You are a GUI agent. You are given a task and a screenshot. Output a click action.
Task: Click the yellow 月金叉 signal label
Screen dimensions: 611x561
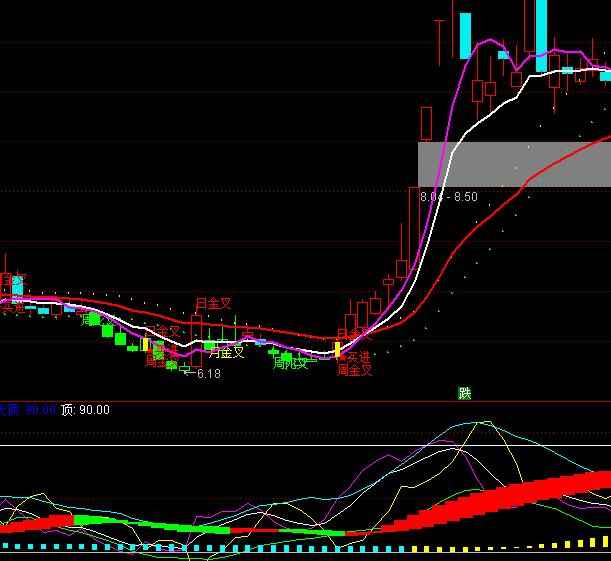coord(226,352)
